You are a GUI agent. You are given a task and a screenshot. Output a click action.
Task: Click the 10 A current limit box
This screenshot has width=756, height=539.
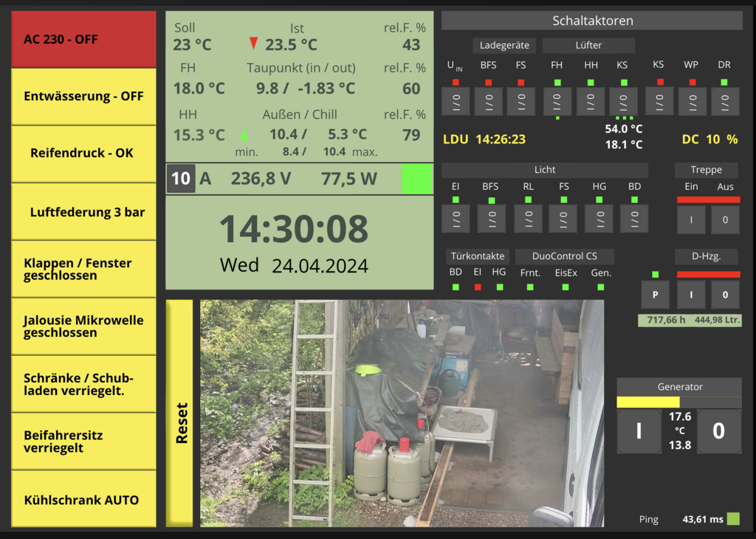181,179
